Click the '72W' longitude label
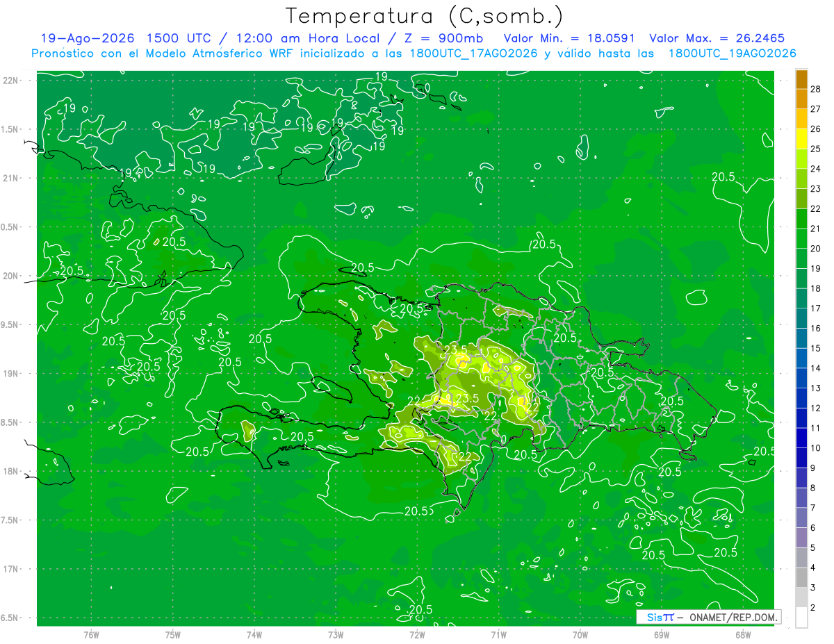Viewport: 834px width, 644px height. click(x=418, y=635)
